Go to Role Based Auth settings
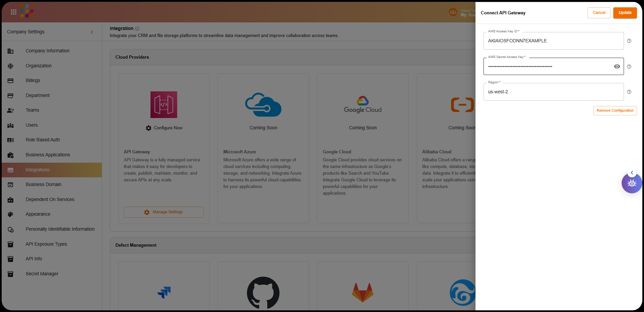The height and width of the screenshot is (312, 644). [x=43, y=140]
